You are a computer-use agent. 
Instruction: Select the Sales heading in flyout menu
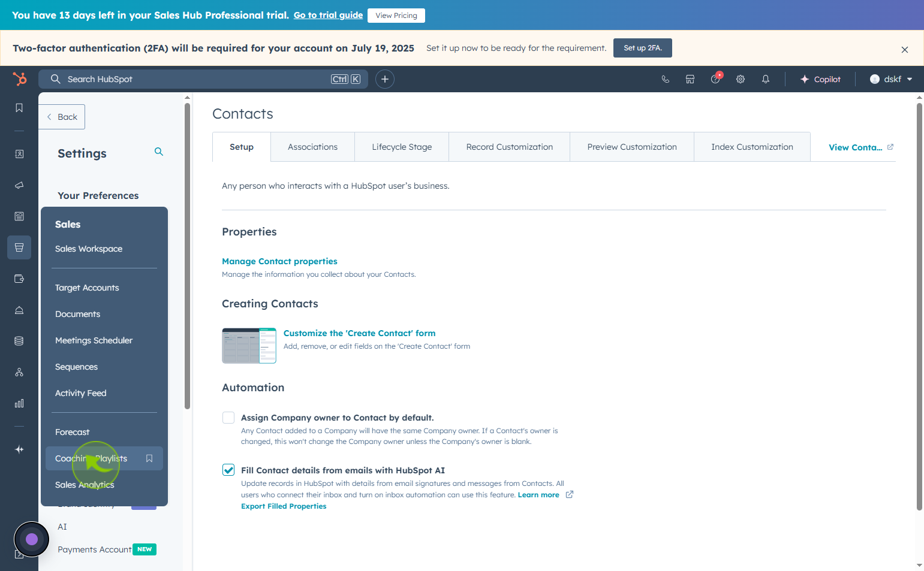pos(68,224)
